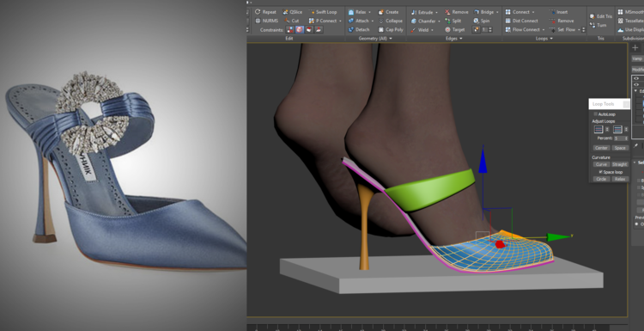Activate the Swift Loop tool
The height and width of the screenshot is (331, 644).
(322, 12)
